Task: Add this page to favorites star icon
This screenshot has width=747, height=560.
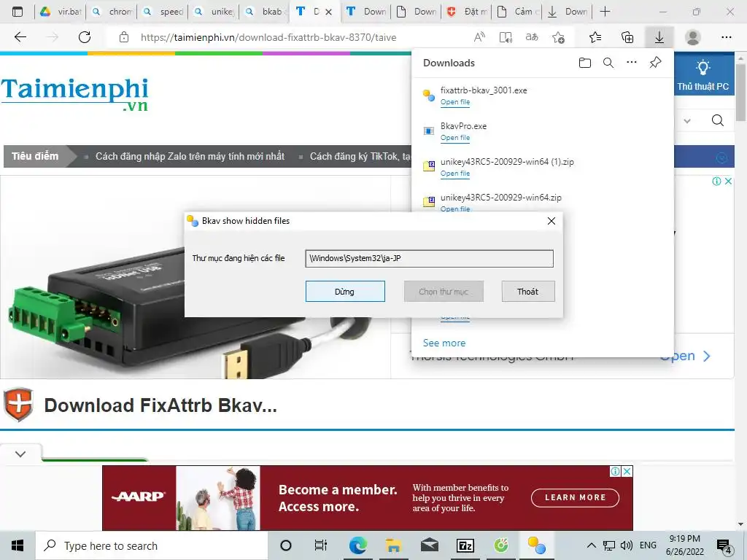Action: click(x=558, y=37)
